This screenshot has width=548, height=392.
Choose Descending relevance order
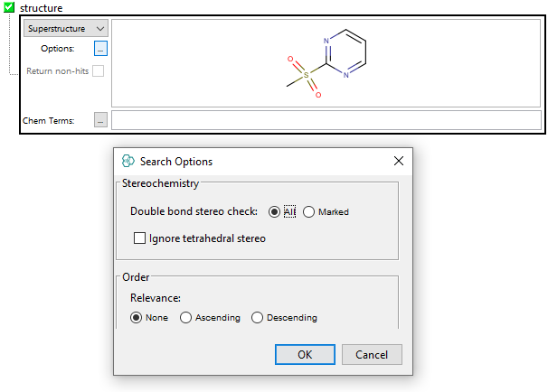(x=257, y=318)
